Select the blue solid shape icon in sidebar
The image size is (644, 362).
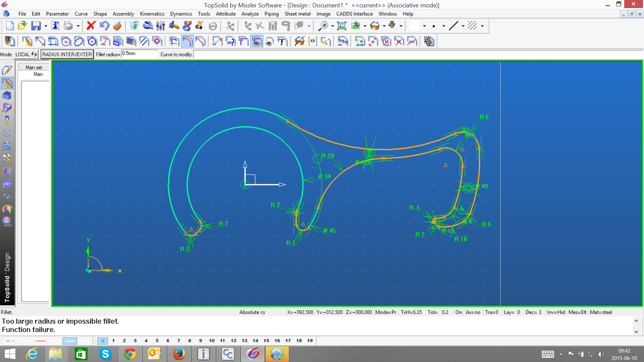point(7,96)
